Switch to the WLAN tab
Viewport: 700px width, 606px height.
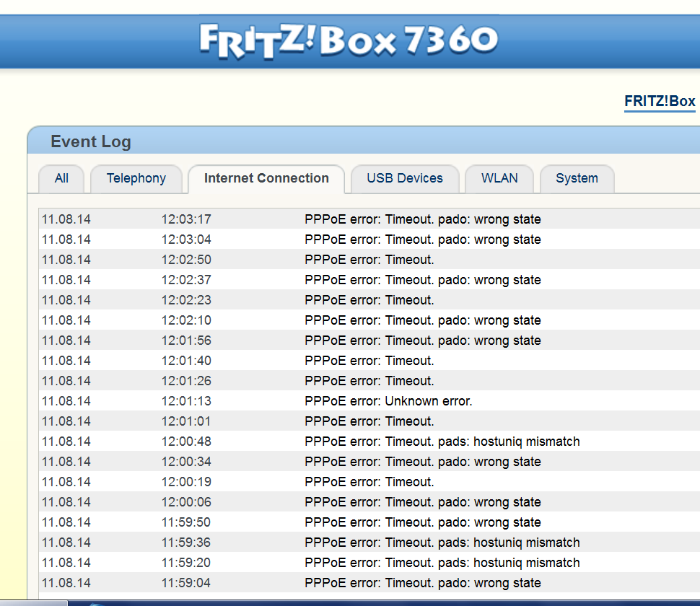[499, 179]
